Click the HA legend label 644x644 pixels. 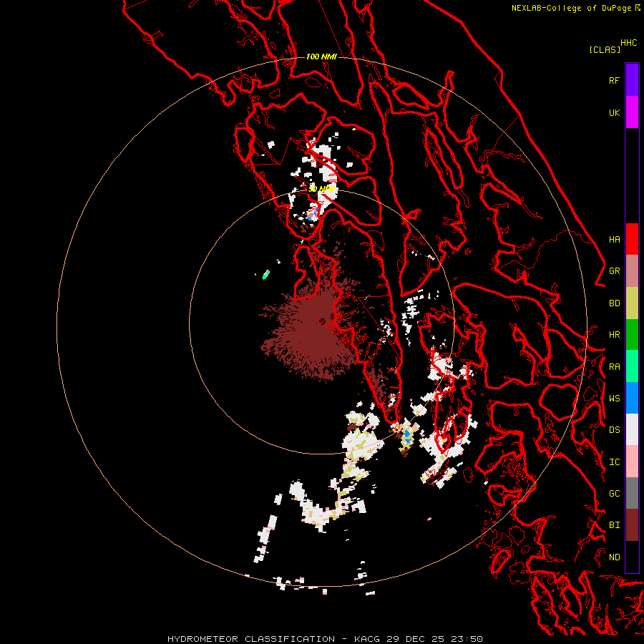pos(614,240)
